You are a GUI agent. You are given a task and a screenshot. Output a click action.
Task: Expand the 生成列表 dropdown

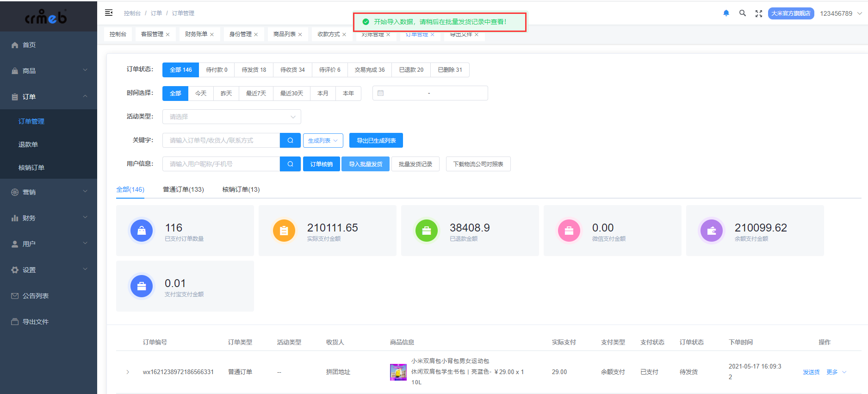322,140
